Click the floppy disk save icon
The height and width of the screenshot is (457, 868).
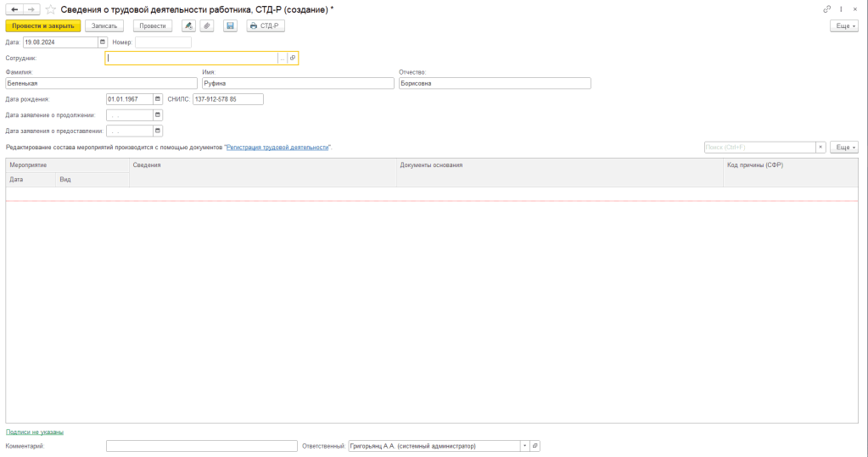(230, 26)
